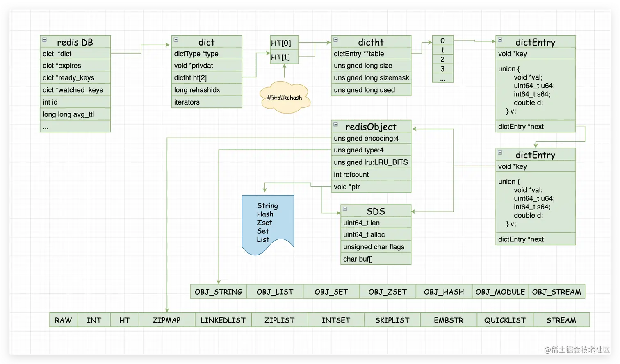Select bucket index 2 cell

pyautogui.click(x=443, y=59)
